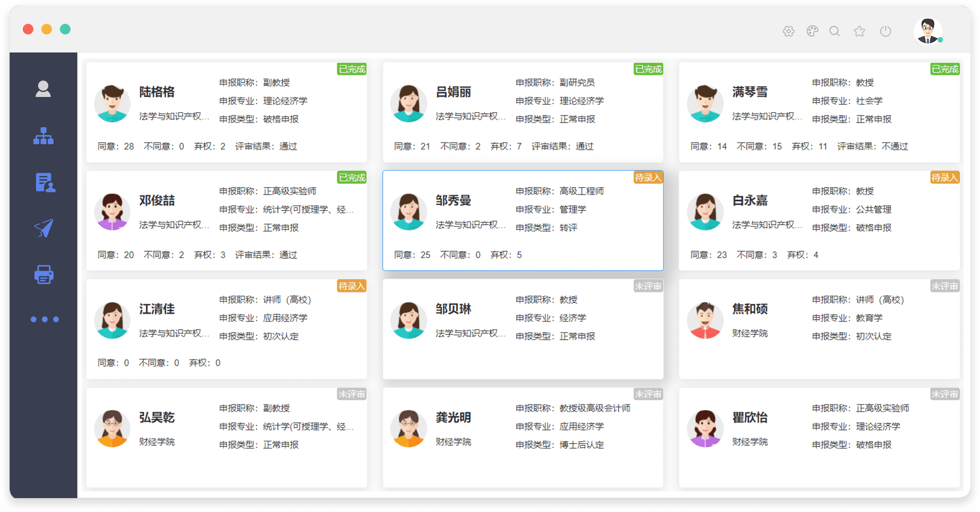Click the paper plane send icon

(x=44, y=228)
